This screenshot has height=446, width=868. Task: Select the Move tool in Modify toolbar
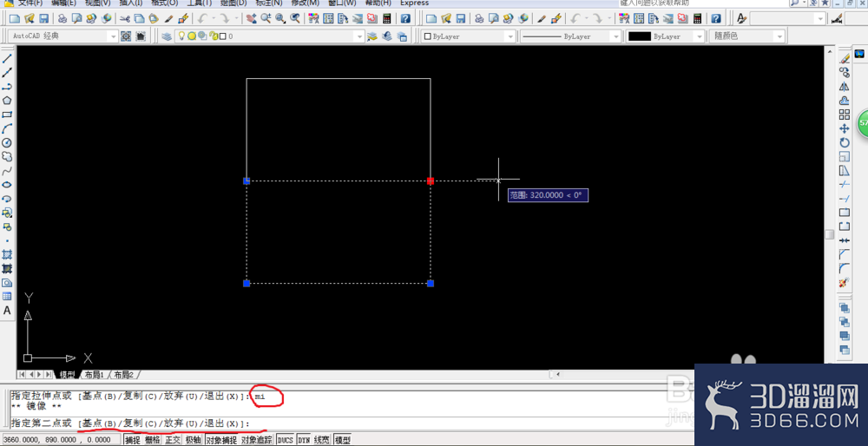[845, 129]
